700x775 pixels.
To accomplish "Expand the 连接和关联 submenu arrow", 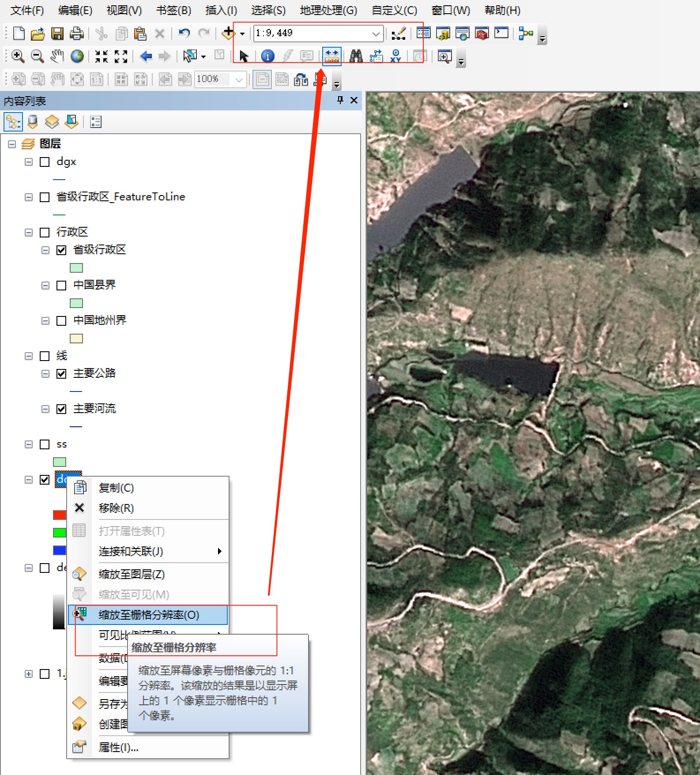I will (219, 551).
